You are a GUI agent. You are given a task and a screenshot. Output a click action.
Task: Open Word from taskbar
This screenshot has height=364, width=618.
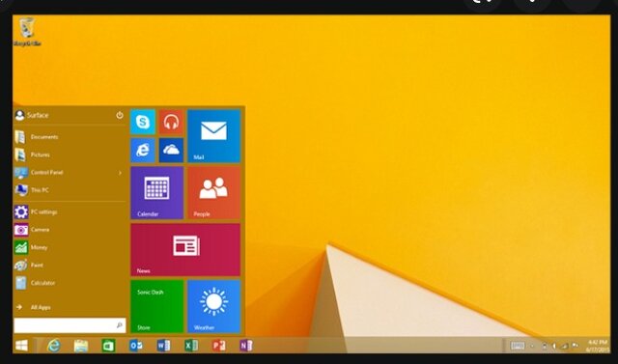click(163, 346)
